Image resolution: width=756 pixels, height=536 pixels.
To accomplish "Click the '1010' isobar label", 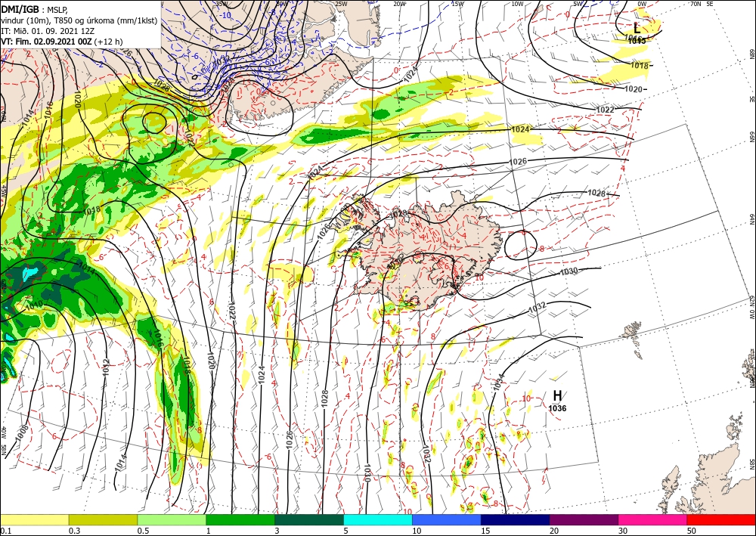I will [34, 305].
